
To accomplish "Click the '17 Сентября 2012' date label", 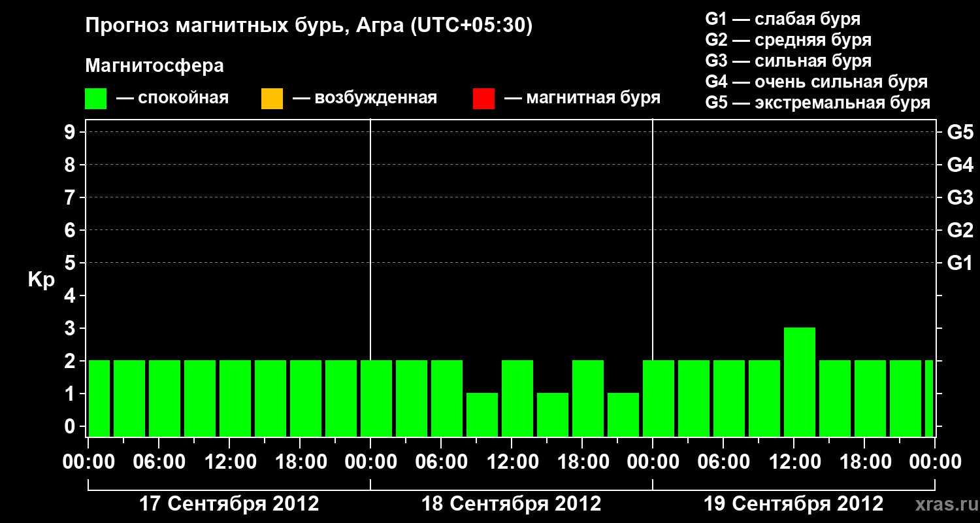I will (x=229, y=504).
